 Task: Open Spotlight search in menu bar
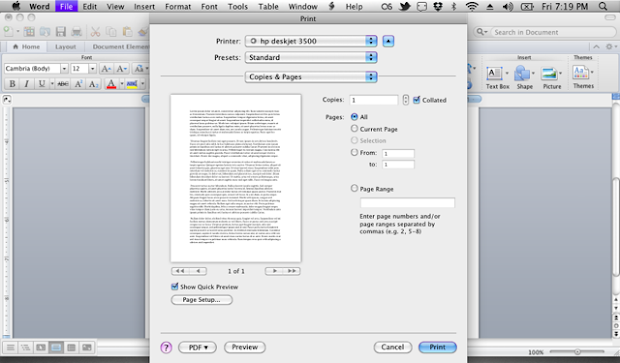coord(603,6)
